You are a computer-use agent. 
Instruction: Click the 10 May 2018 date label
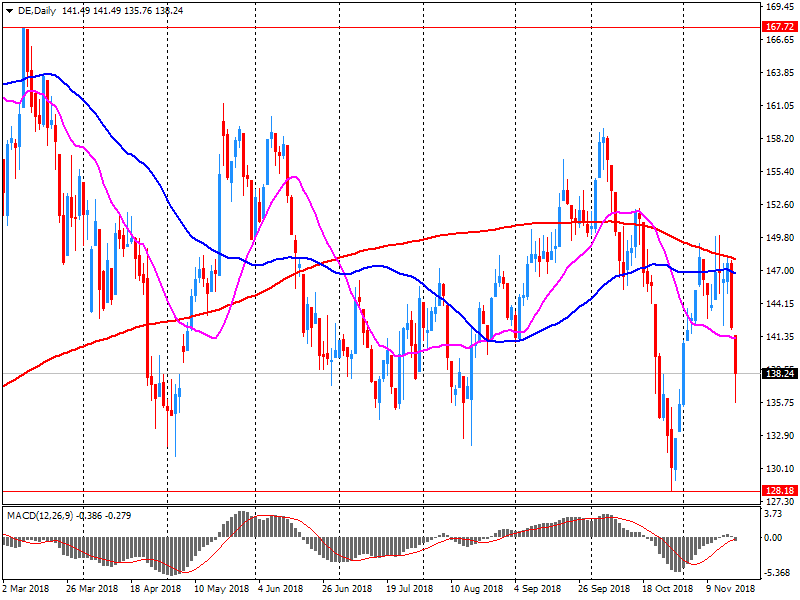tap(221, 589)
